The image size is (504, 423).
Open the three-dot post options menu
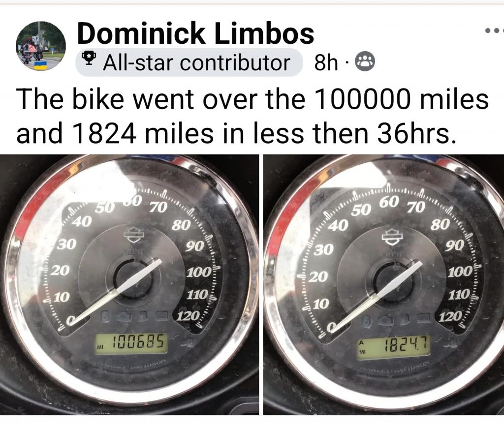pos(494,31)
